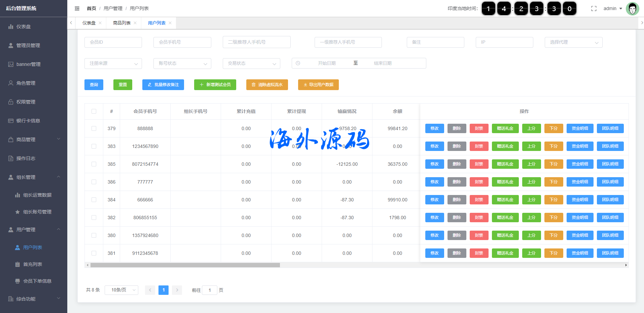Click the clock icon in date range field
Viewport: 644px width, 313px height.
coord(298,63)
